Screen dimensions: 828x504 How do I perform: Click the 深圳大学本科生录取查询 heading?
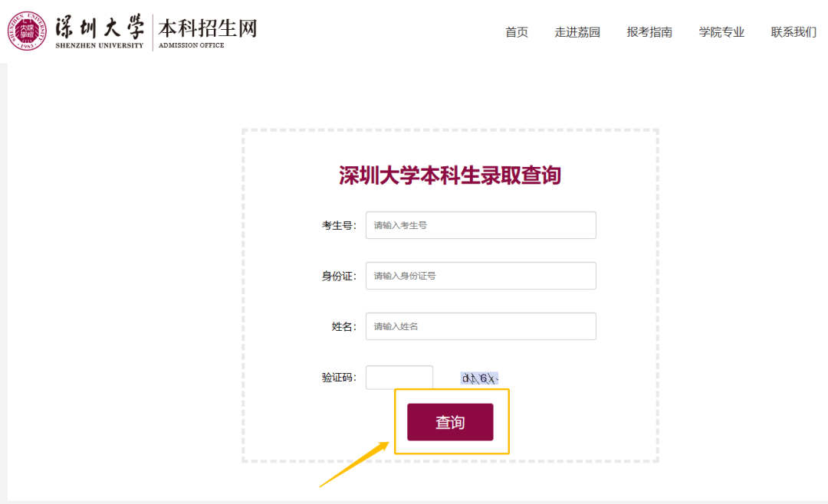point(450,175)
